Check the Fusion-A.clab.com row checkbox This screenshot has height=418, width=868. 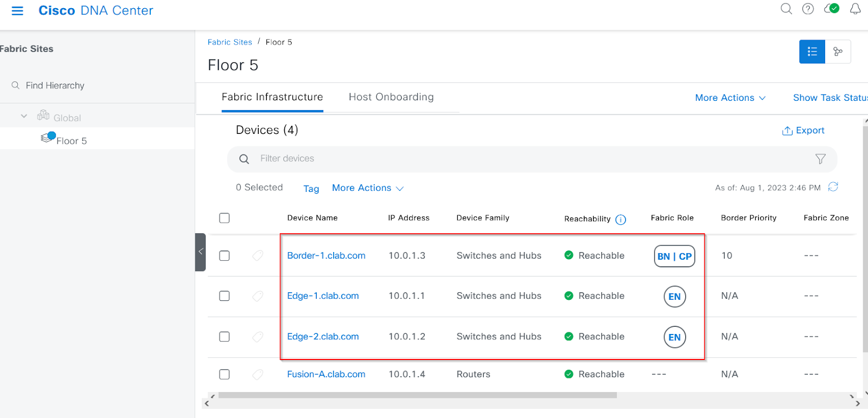pyautogui.click(x=224, y=374)
